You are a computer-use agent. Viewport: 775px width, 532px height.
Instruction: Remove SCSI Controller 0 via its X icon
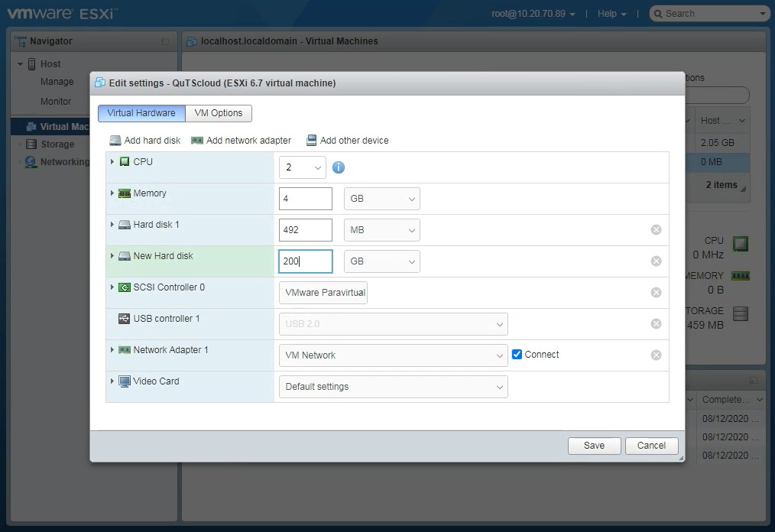tap(656, 292)
